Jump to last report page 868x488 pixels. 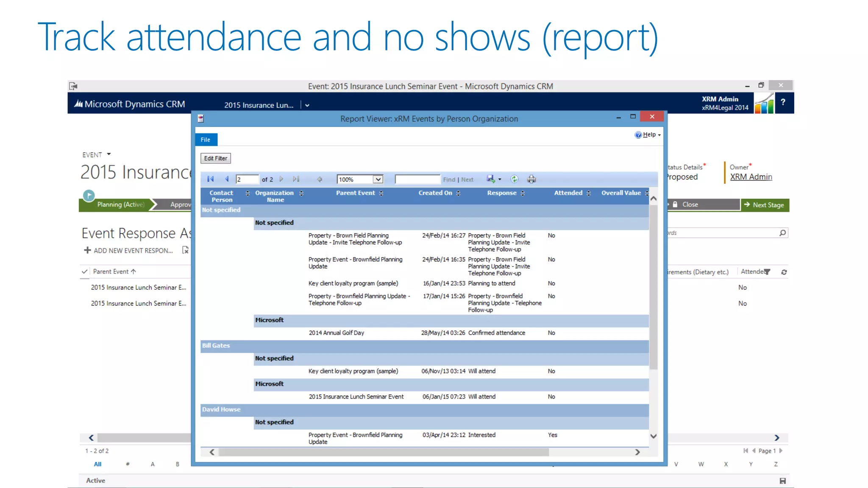tap(296, 179)
